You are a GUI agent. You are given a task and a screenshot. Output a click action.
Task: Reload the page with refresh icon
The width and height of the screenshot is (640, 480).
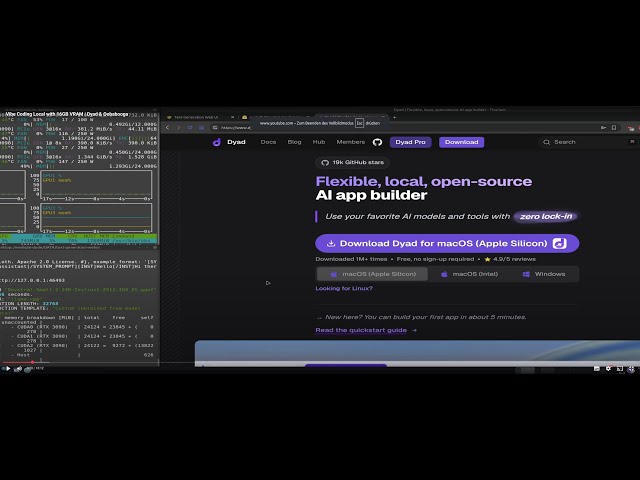[x=190, y=128]
